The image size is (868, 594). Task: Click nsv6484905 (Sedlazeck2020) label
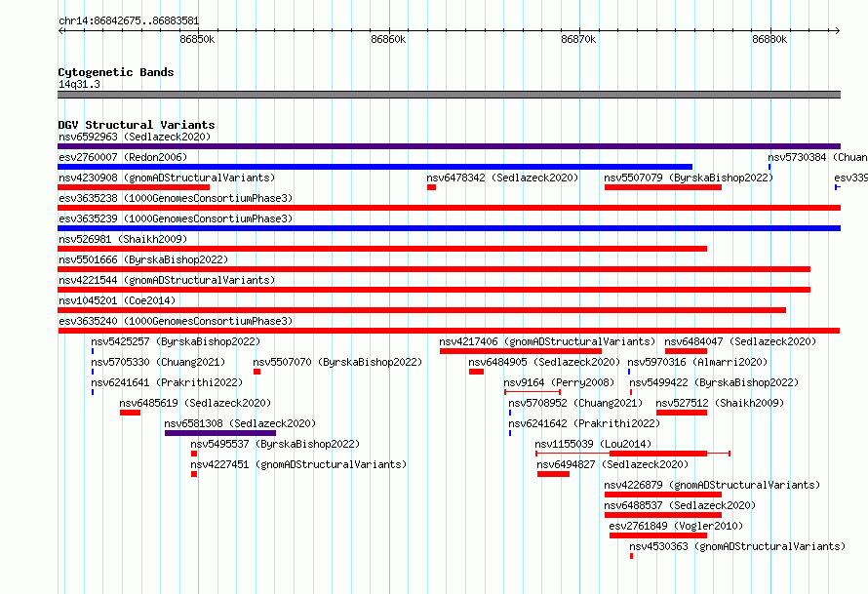[x=544, y=362]
